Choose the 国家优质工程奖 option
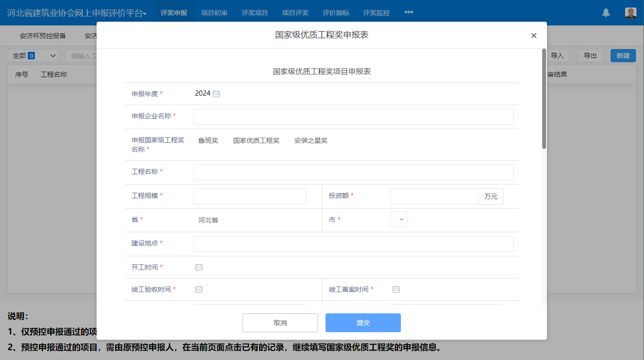The height and width of the screenshot is (360, 644). tap(256, 140)
